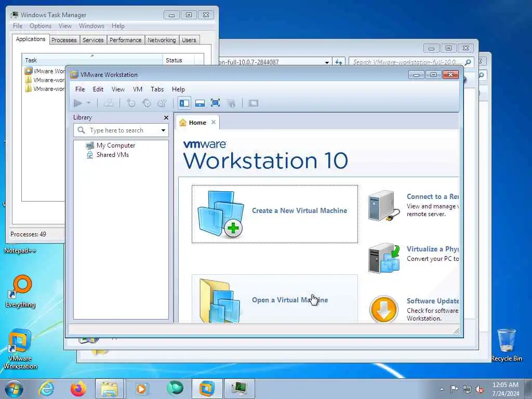Close the Home tab
The height and width of the screenshot is (399, 532).
coord(214,122)
